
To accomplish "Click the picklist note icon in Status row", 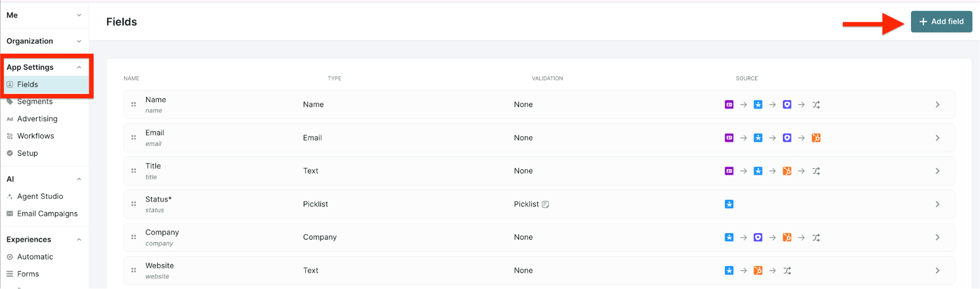I will (x=546, y=204).
